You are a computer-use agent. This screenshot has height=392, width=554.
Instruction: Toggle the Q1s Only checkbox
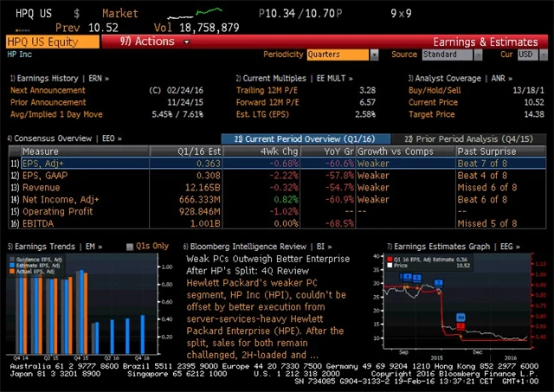coord(129,246)
